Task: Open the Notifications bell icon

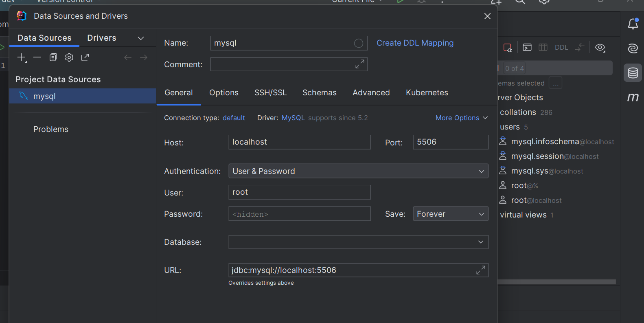Action: (633, 24)
